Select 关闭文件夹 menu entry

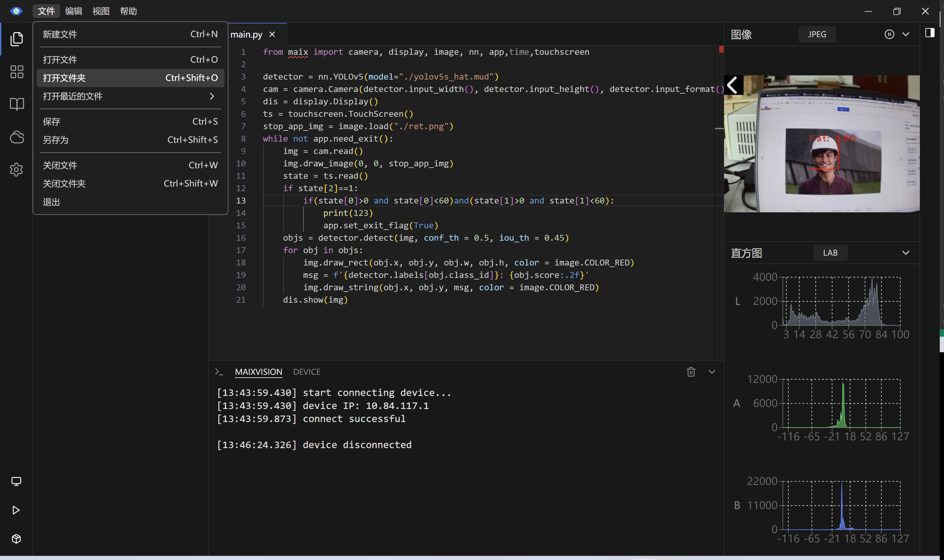point(130,183)
